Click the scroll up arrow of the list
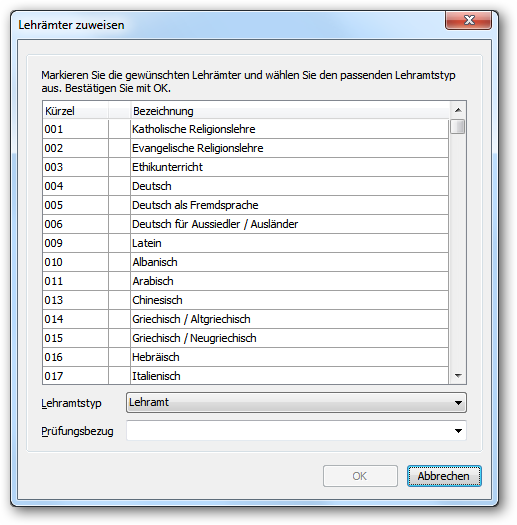Screen dimensions: 517x525 point(458,110)
